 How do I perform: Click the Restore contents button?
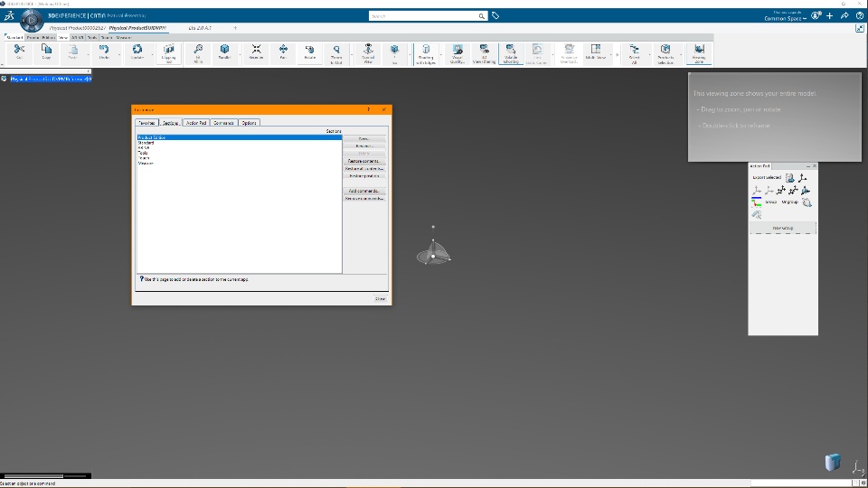point(364,161)
